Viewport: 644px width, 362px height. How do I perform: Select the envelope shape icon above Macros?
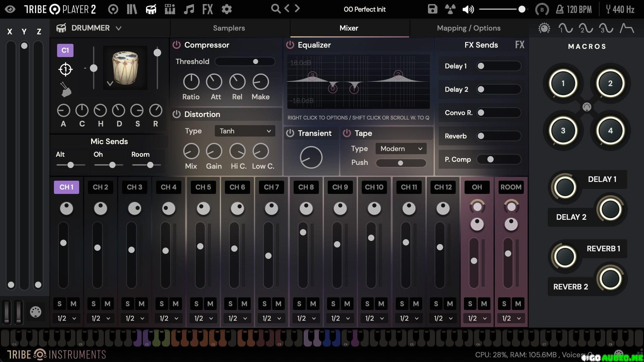click(x=627, y=28)
